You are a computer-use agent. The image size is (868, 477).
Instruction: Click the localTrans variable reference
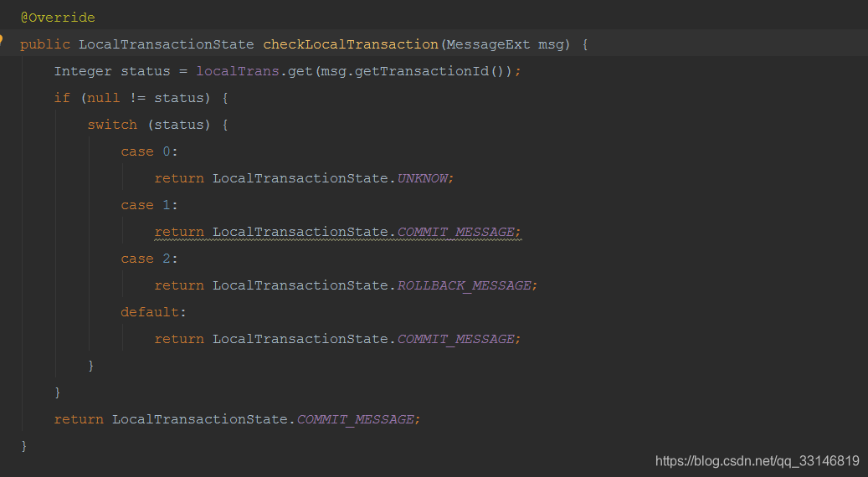pyautogui.click(x=238, y=71)
